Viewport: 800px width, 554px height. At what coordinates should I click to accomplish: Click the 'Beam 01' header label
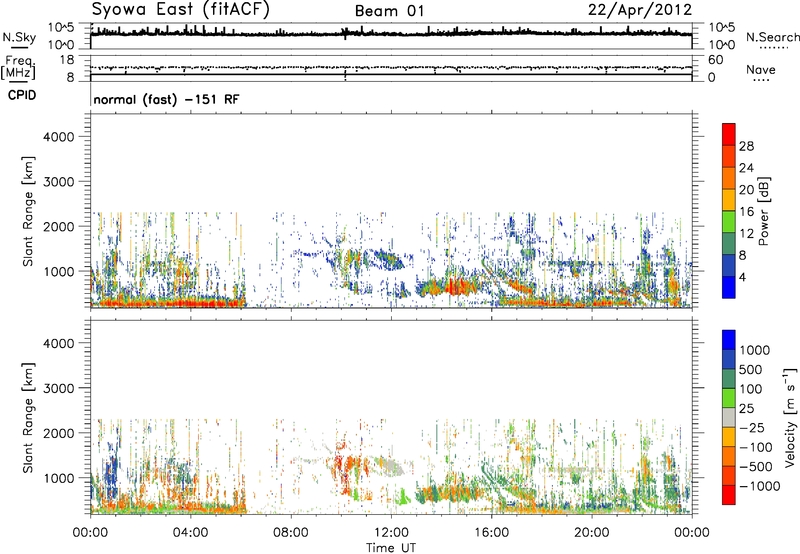pos(389,11)
